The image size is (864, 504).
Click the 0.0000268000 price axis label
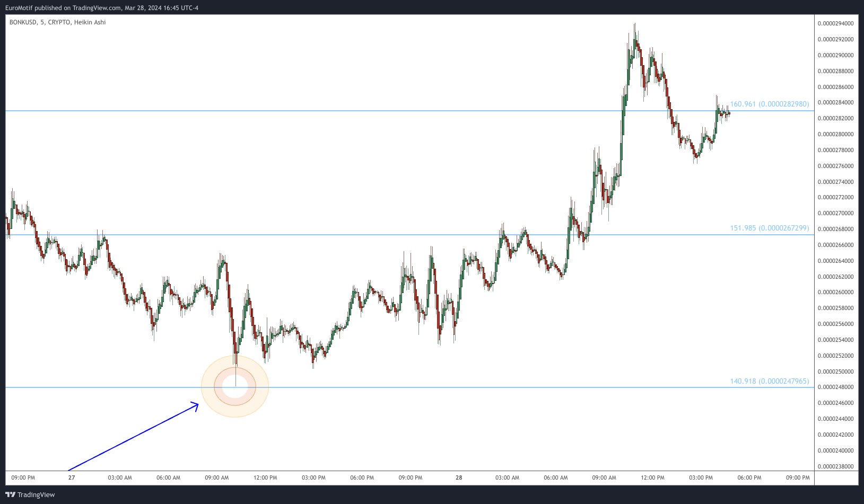(x=836, y=229)
